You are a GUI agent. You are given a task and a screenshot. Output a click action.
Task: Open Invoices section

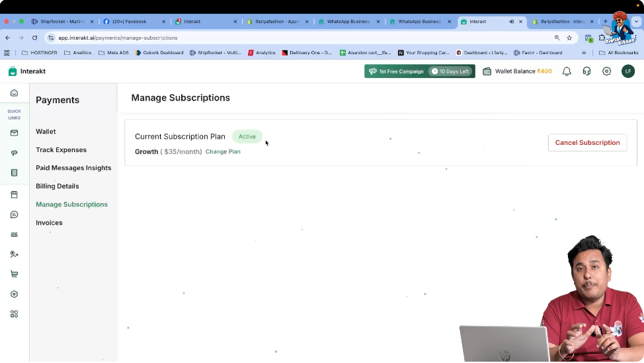[x=49, y=223]
